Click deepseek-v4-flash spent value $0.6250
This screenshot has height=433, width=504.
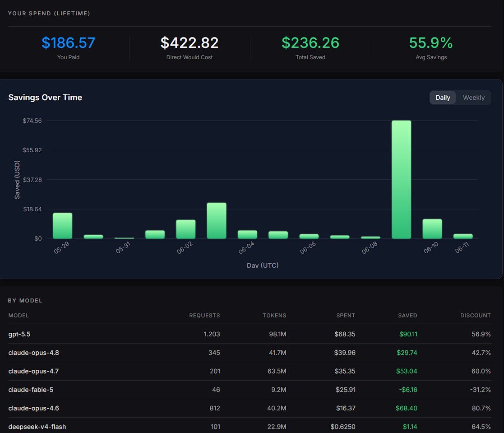pyautogui.click(x=343, y=427)
